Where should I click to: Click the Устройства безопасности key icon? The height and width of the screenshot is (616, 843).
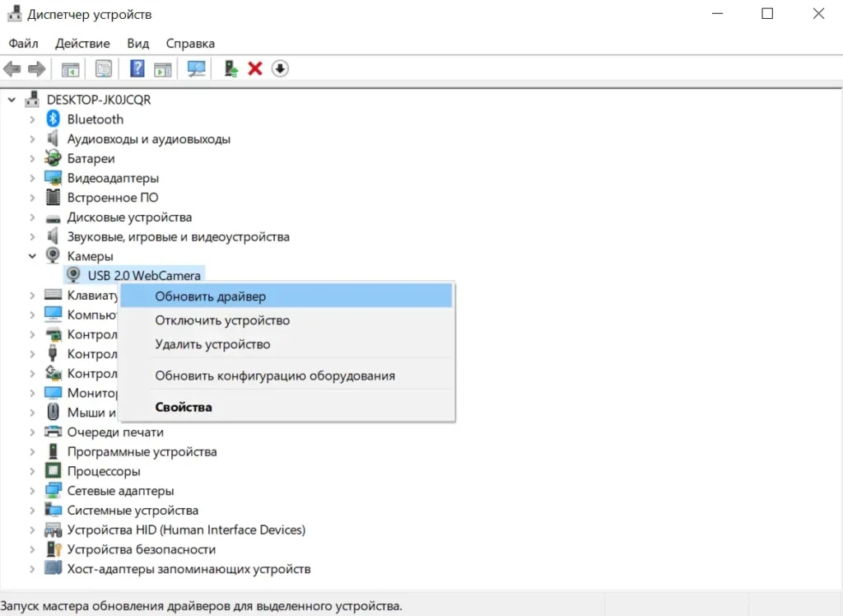click(x=53, y=549)
